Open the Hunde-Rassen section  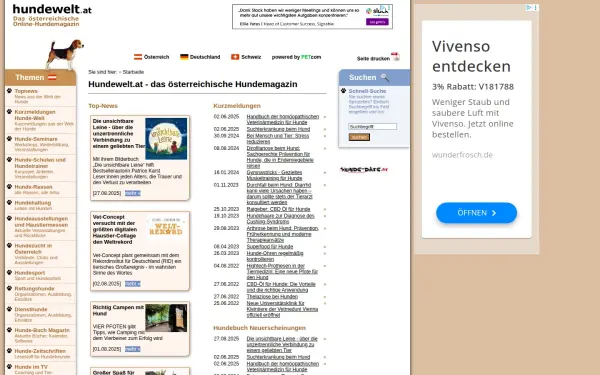33,187
